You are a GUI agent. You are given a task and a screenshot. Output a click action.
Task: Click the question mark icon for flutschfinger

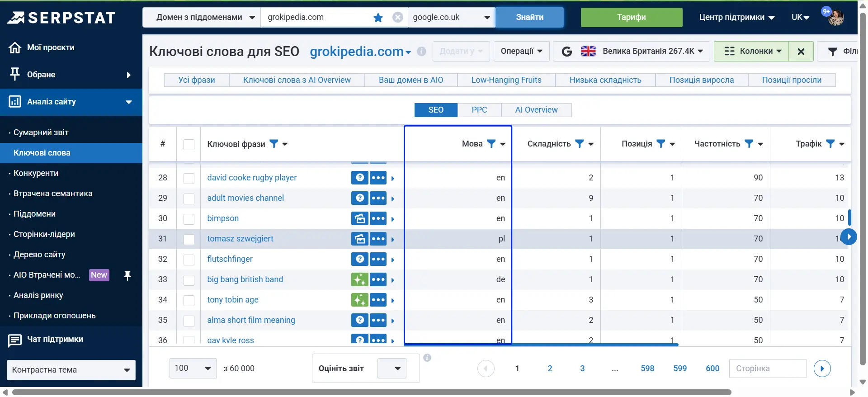pos(359,259)
